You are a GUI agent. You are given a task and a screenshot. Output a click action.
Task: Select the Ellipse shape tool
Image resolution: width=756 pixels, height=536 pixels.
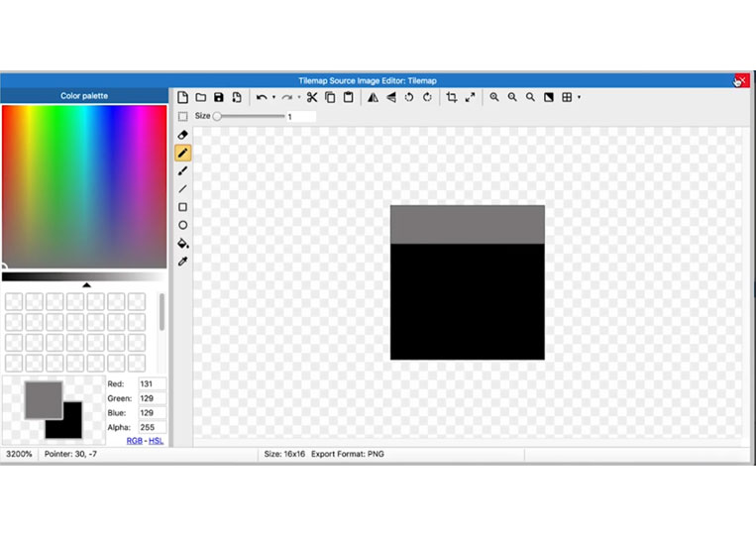pos(182,225)
